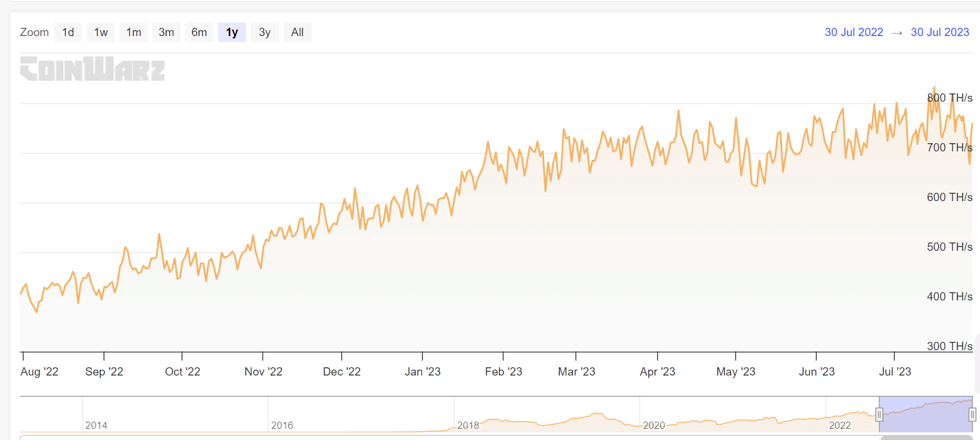This screenshot has height=440, width=980.
Task: Edit the start date 30 Jul 2022
Action: [853, 33]
